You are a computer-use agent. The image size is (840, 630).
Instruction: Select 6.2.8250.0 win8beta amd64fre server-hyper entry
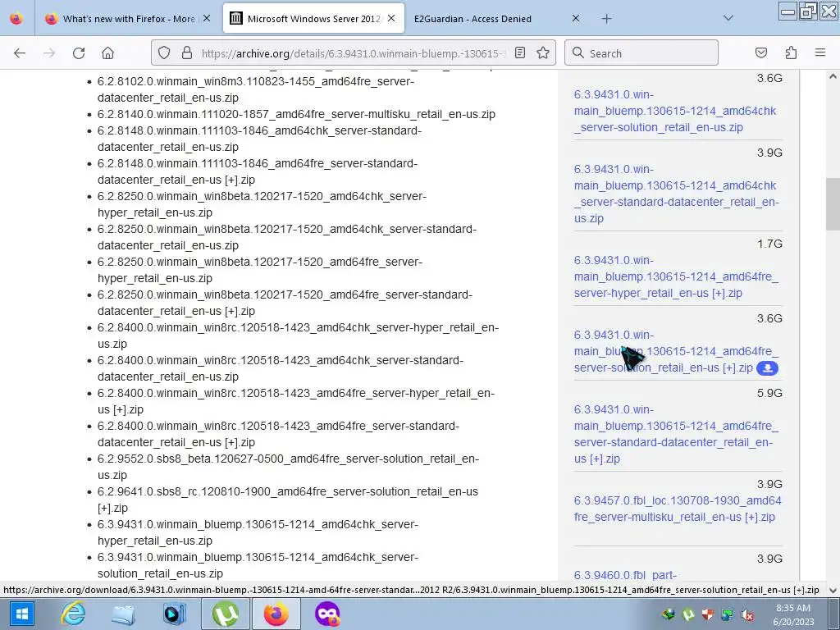tap(260, 270)
